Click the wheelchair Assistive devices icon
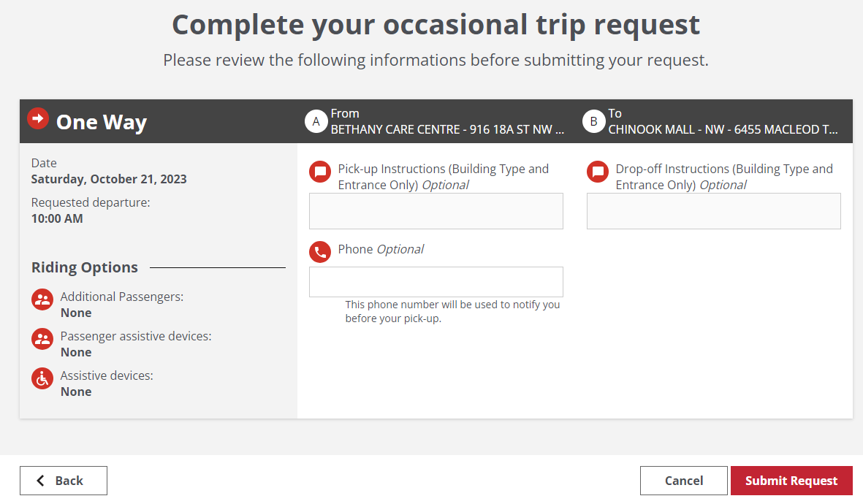 (x=42, y=378)
